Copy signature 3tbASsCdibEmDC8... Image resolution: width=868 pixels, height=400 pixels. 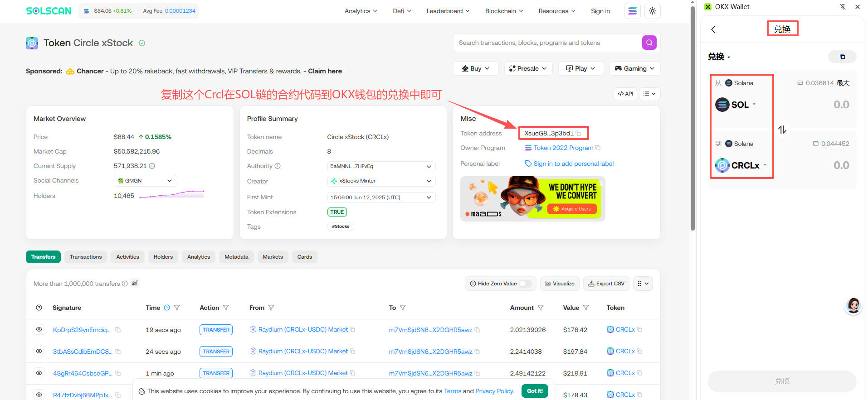tap(118, 352)
